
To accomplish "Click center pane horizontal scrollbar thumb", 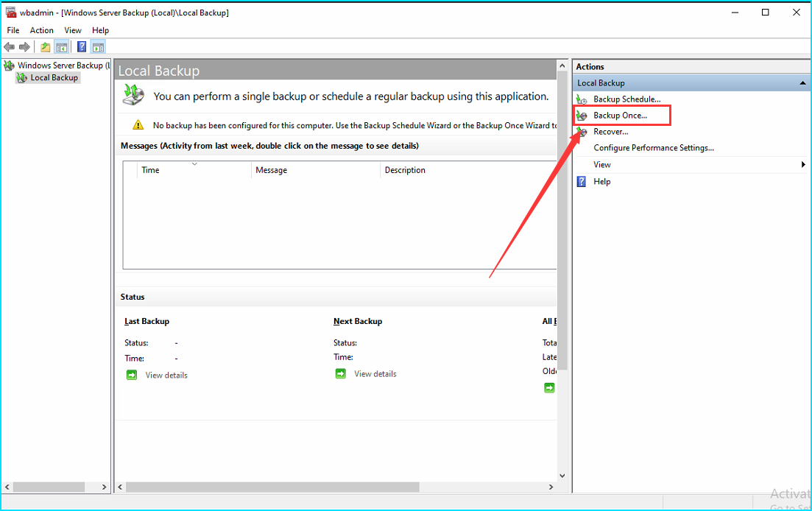I will 272,487.
